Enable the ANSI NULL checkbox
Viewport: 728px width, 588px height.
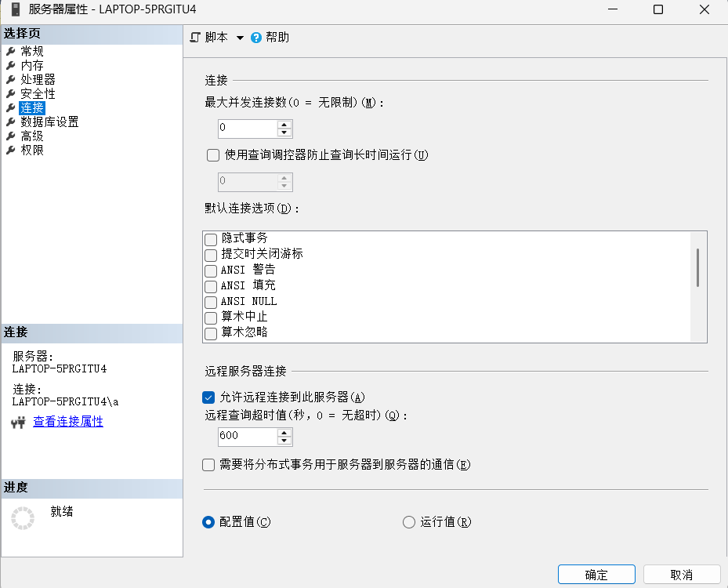pyautogui.click(x=211, y=302)
